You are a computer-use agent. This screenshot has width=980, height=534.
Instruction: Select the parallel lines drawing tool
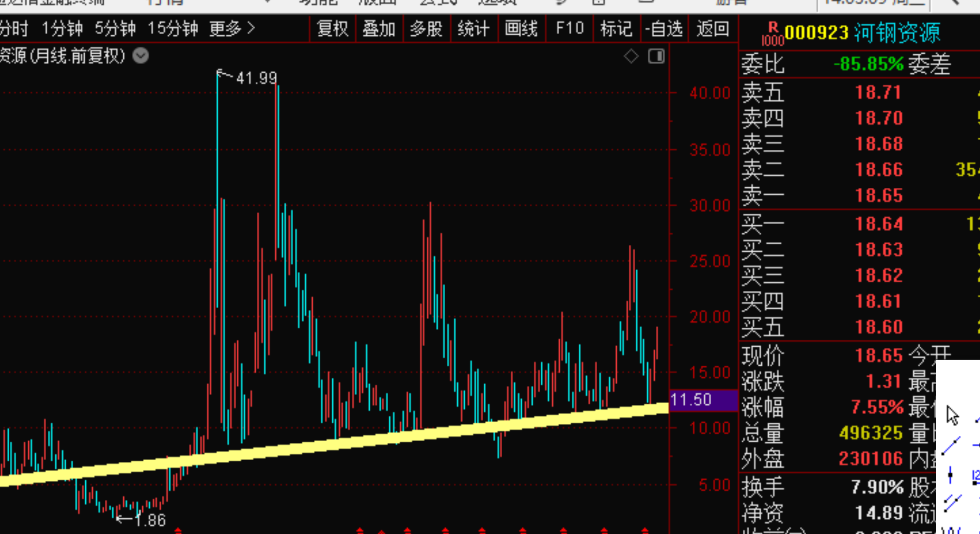point(952,502)
